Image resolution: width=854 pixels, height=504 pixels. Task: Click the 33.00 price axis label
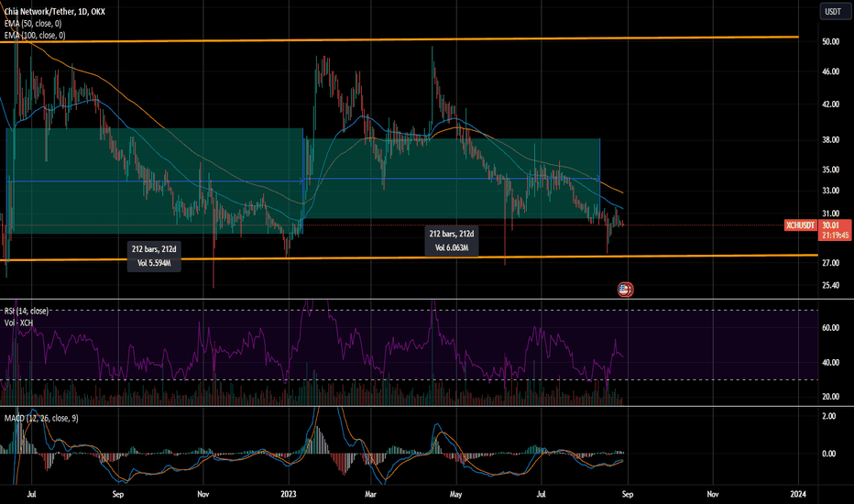[x=830, y=191]
